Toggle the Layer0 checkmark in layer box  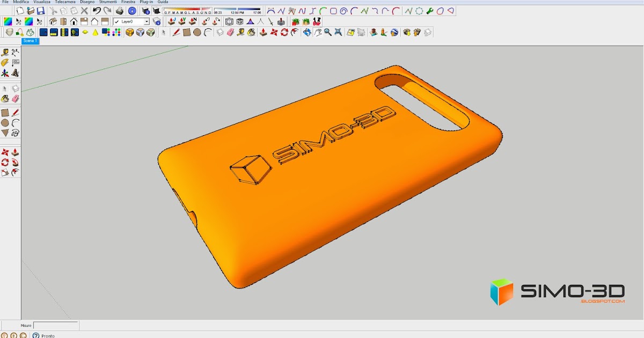[x=117, y=21]
